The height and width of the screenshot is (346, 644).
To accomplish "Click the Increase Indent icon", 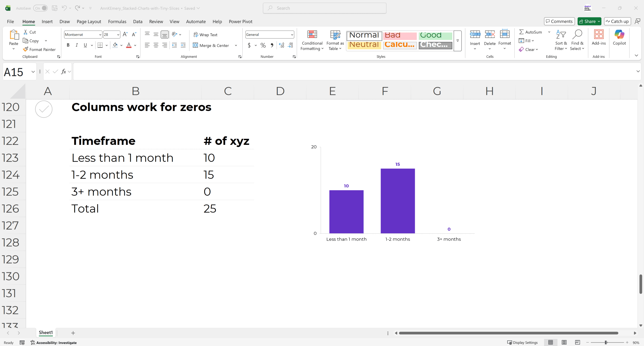I will pos(183,46).
